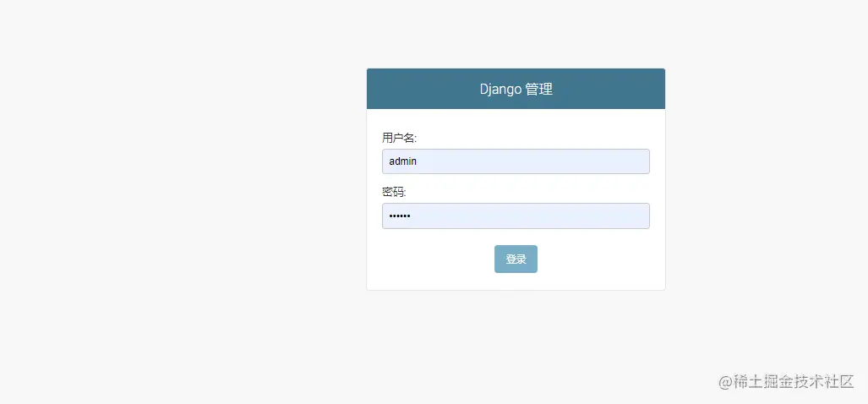Viewport: 868px width, 404px height.
Task: Click the Django 管理 header title
Action: [516, 89]
